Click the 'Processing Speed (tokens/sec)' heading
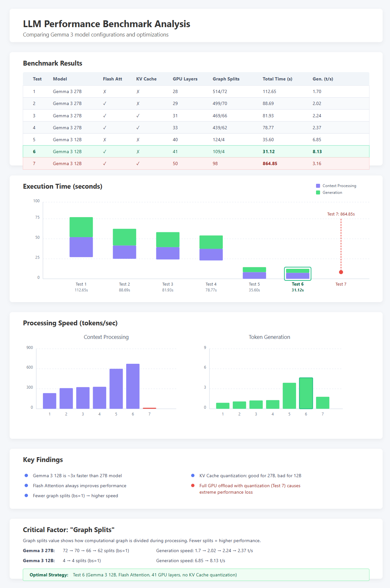Viewport: 390px width, 588px height. point(70,323)
